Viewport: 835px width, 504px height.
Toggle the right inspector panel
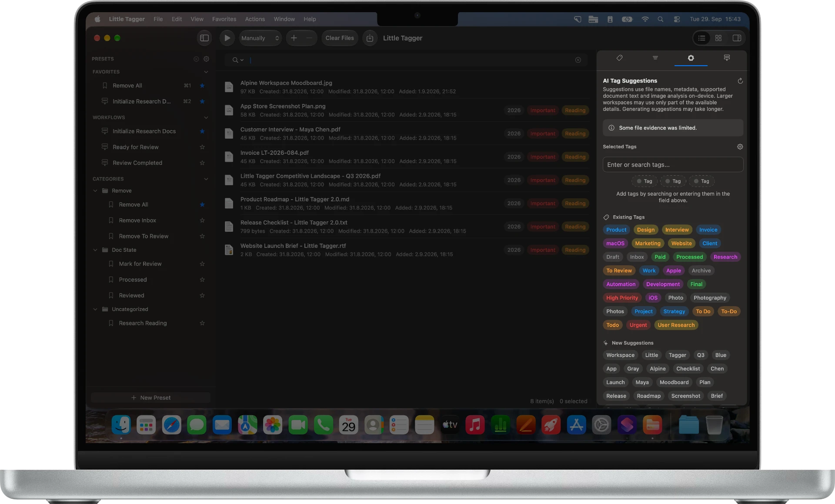pos(737,38)
